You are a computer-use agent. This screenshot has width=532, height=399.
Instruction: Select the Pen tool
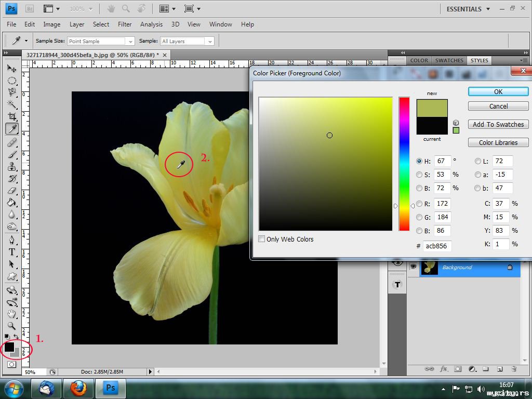[x=12, y=240]
